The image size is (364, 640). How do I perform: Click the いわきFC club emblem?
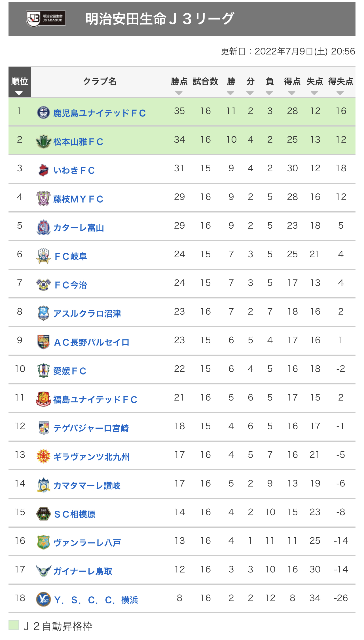[43, 170]
